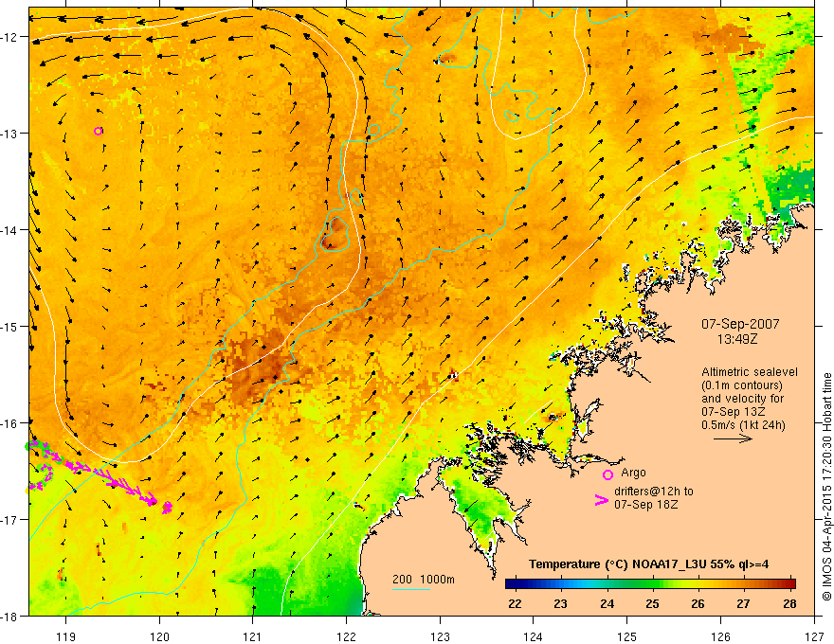Click the color bar label 22
The image size is (834, 644).
(515, 603)
